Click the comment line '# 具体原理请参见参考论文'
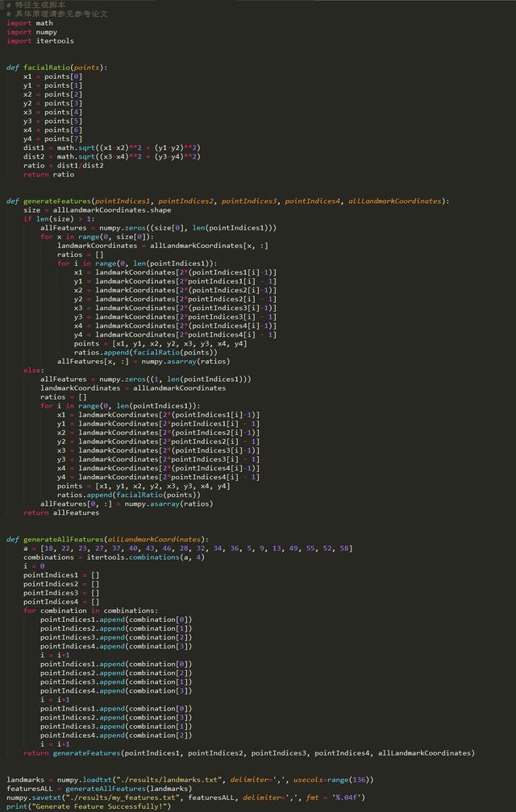This screenshot has width=516, height=812. [x=57, y=14]
